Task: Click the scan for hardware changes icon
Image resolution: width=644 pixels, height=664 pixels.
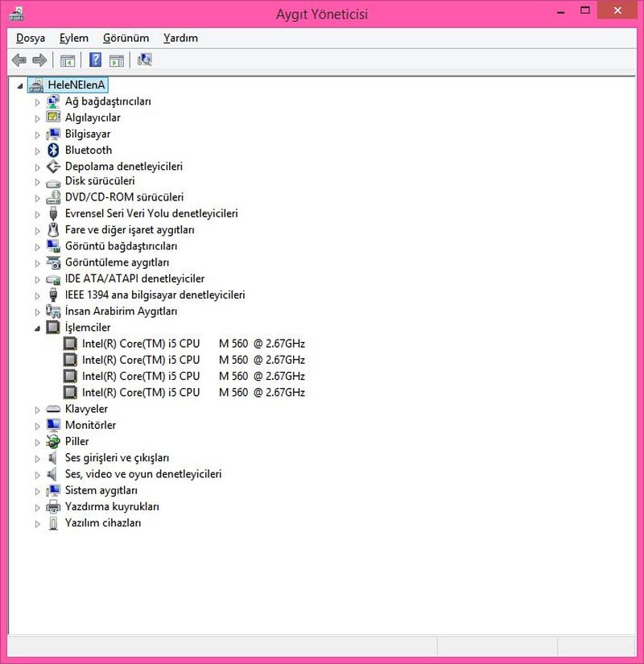Action: [x=145, y=60]
